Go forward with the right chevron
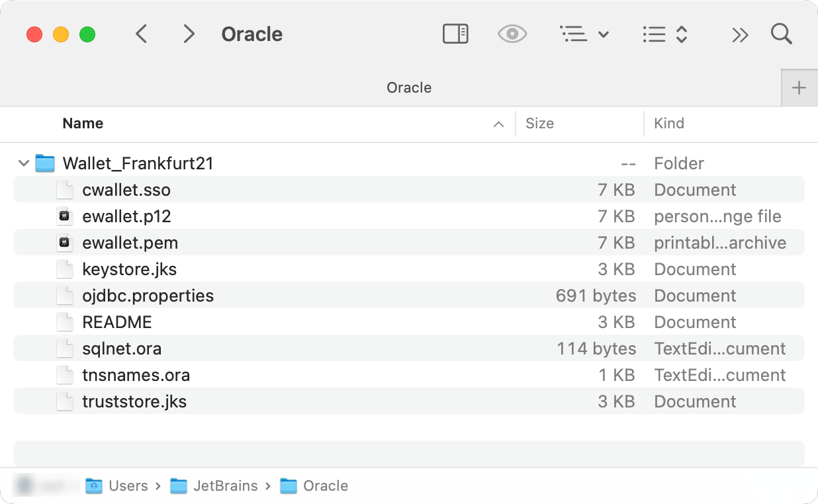The height and width of the screenshot is (504, 818). click(189, 34)
